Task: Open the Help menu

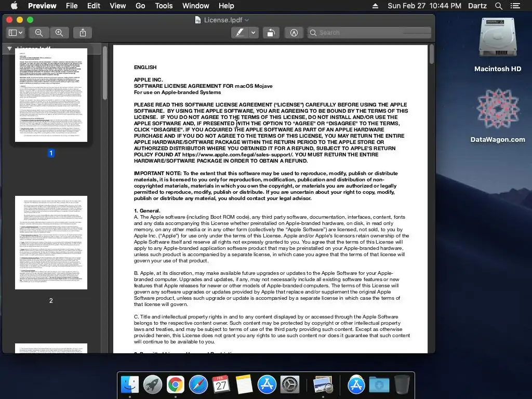Action: (227, 6)
